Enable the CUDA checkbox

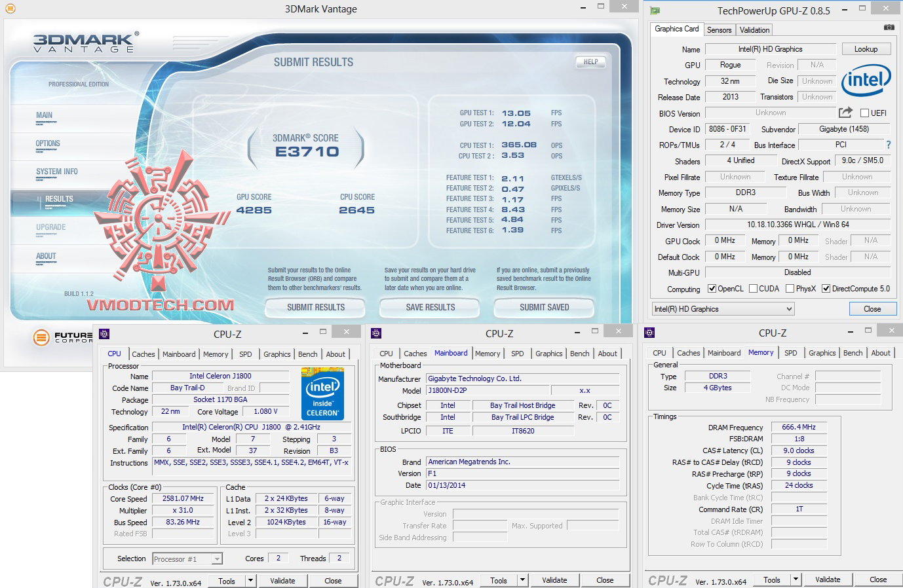753,289
